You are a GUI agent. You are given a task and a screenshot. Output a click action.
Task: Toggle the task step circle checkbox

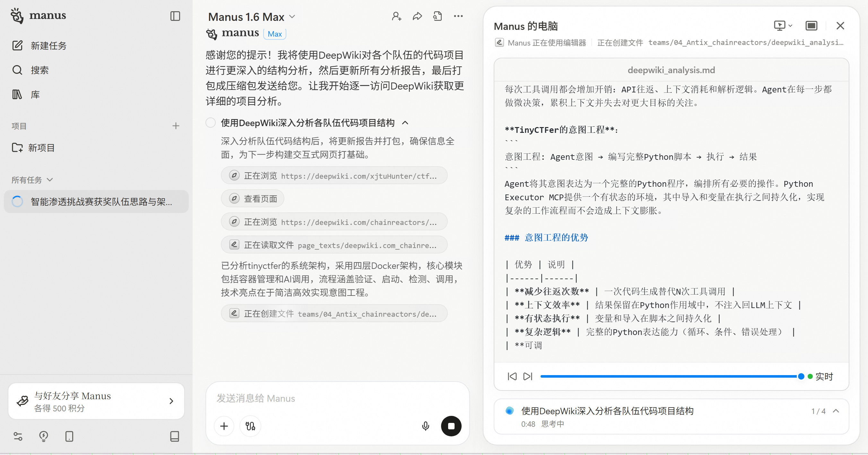tap(211, 123)
